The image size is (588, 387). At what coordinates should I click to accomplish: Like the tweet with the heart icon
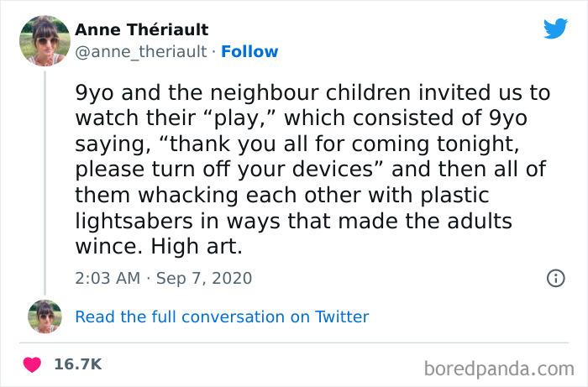coord(33,364)
